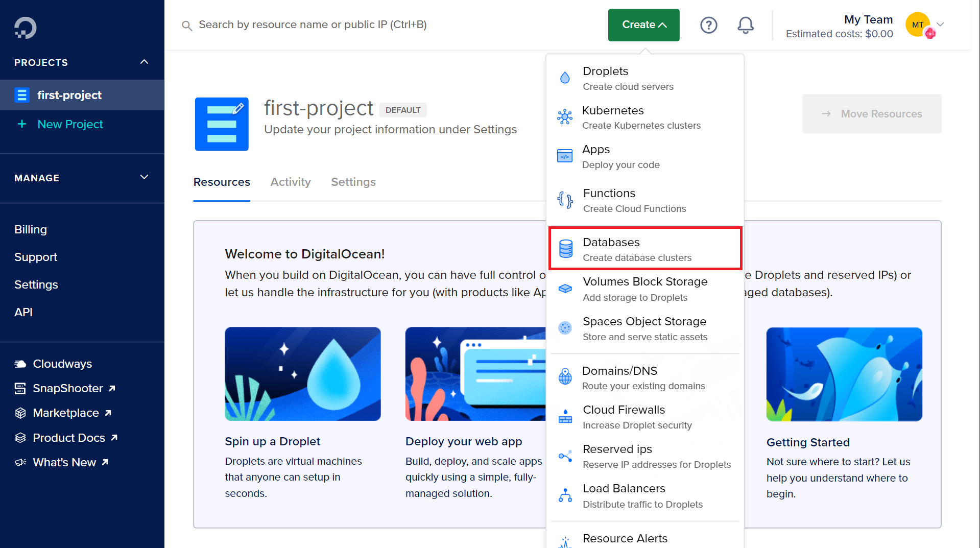Expand the Manage section chevron
980x548 pixels.
click(144, 177)
